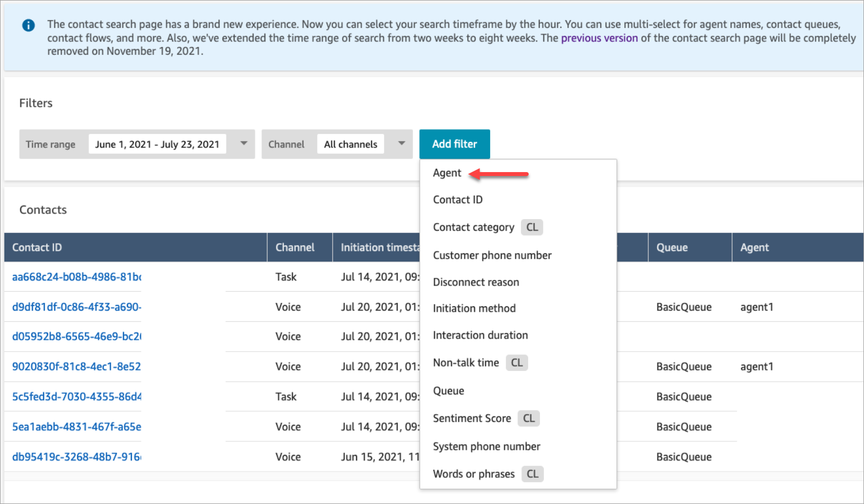Select Queue from the filter list
Screen dimensions: 864x504
point(448,391)
